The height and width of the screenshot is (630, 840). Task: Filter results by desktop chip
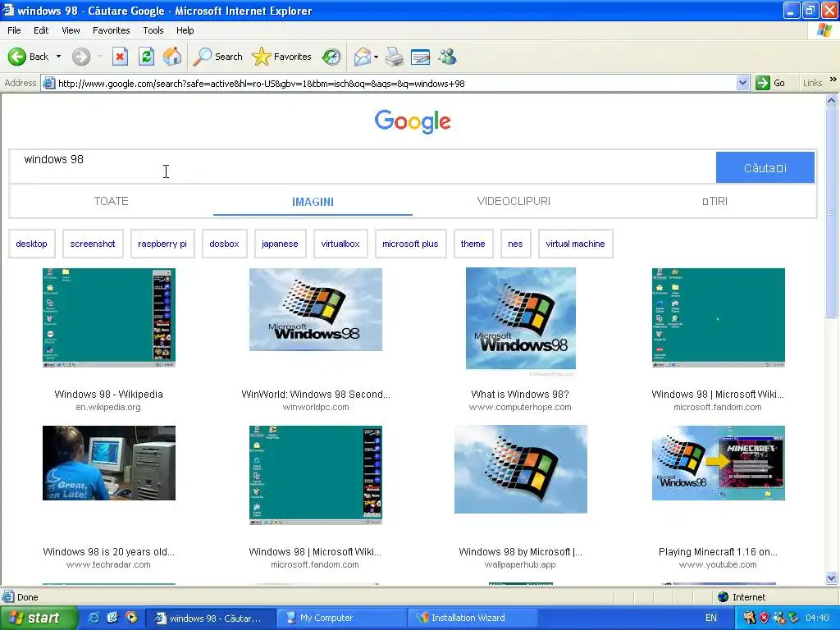[x=32, y=244]
